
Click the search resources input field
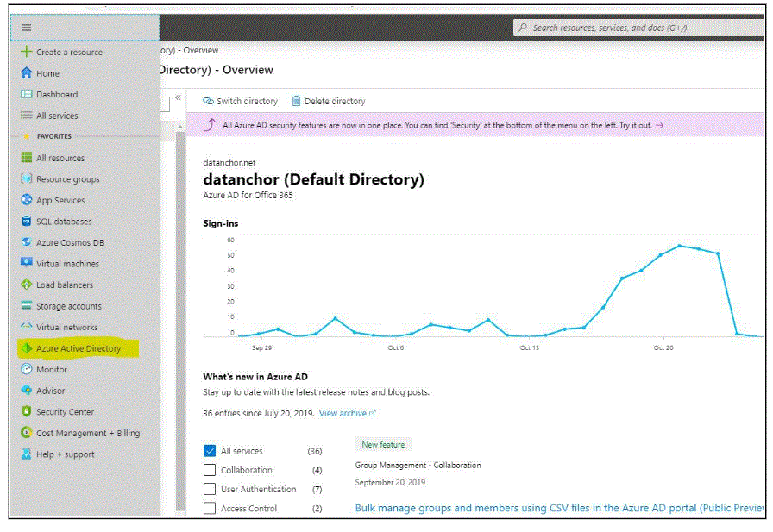(x=639, y=28)
